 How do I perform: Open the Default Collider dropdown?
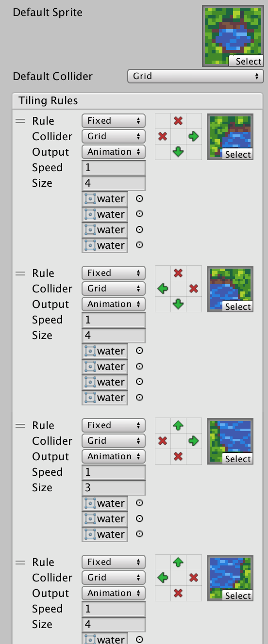(195, 76)
